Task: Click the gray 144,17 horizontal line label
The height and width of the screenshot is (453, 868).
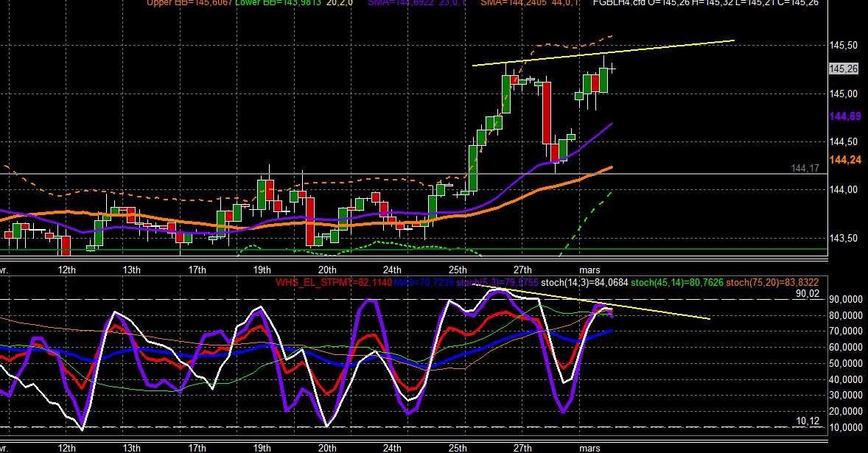Action: pyautogui.click(x=805, y=168)
